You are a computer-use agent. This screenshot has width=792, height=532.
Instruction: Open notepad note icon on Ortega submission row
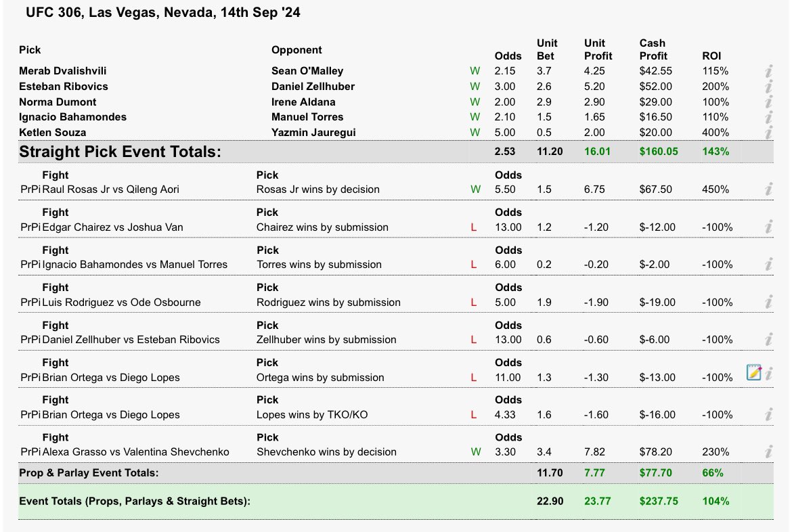pyautogui.click(x=753, y=372)
